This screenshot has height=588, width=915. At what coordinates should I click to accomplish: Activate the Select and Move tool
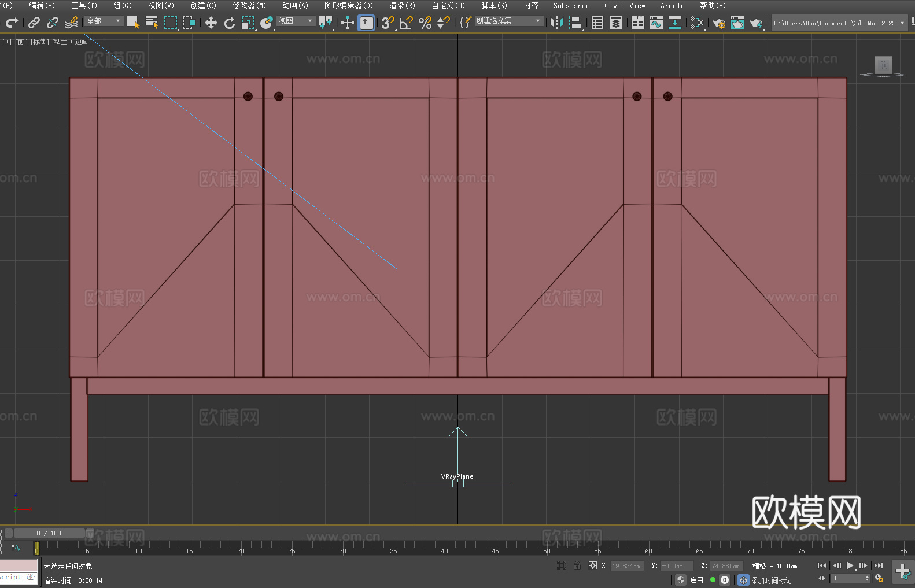coord(211,23)
